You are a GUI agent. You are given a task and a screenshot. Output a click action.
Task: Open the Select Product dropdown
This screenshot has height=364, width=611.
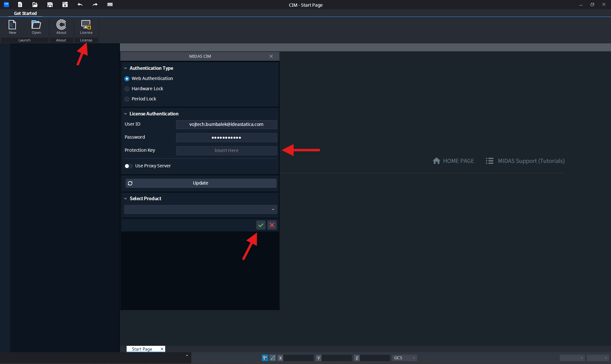(201, 209)
